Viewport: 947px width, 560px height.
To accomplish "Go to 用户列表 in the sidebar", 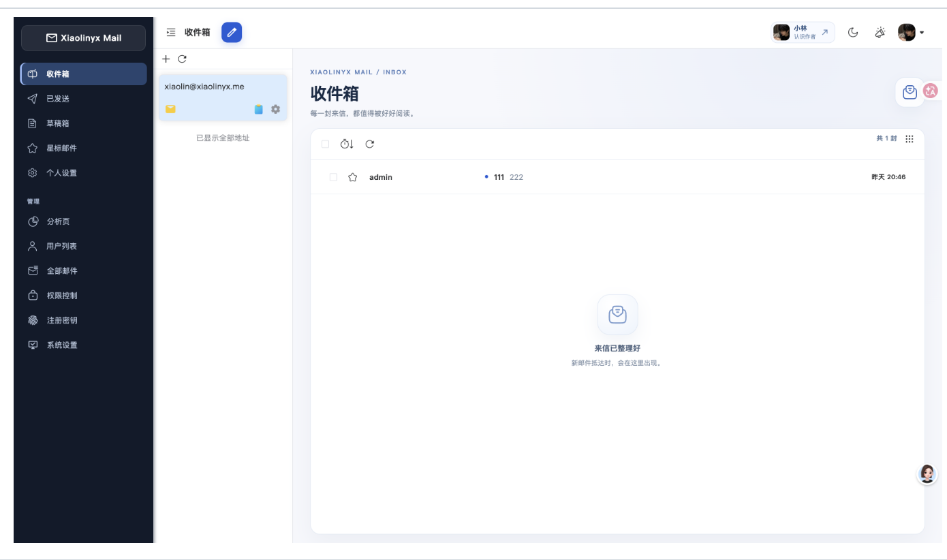I will pyautogui.click(x=84, y=246).
